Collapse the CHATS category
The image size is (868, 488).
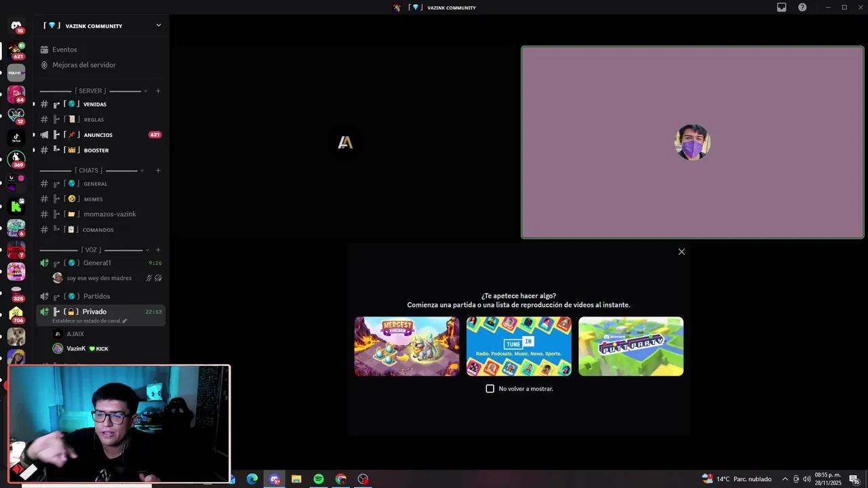(142, 170)
